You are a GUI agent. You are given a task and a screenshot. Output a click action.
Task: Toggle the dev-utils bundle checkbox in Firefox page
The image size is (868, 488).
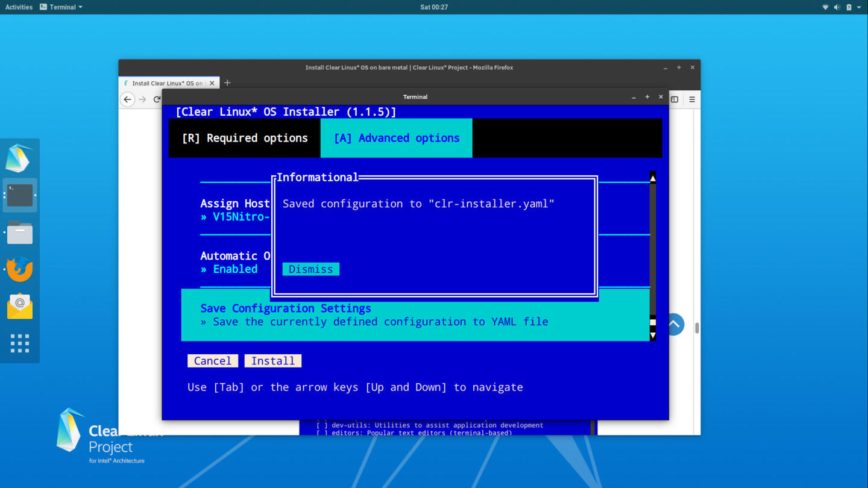click(322, 425)
